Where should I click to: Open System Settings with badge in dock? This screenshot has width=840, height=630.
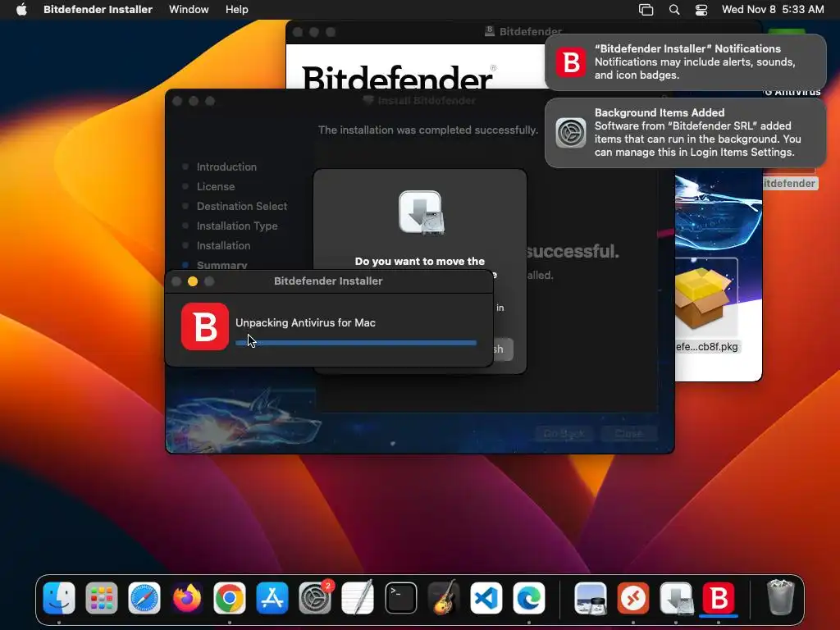click(x=315, y=598)
